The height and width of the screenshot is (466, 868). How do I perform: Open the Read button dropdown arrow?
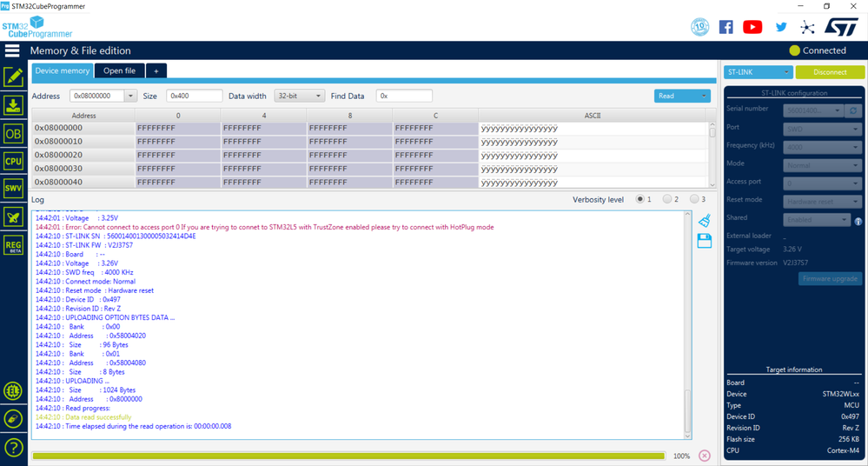(x=704, y=96)
